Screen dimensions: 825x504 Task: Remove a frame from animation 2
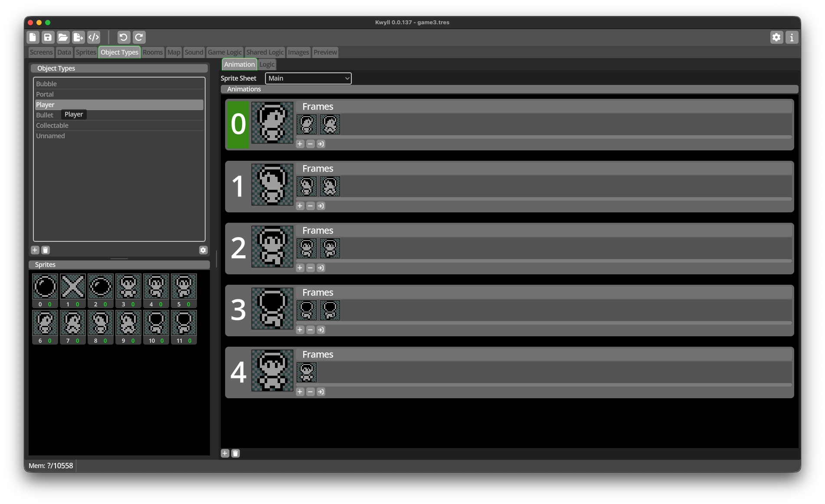pyautogui.click(x=310, y=268)
